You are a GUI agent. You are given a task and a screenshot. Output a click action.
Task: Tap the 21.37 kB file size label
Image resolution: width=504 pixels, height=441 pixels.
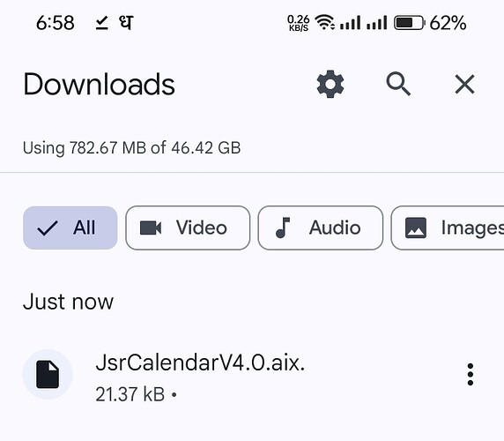point(130,394)
